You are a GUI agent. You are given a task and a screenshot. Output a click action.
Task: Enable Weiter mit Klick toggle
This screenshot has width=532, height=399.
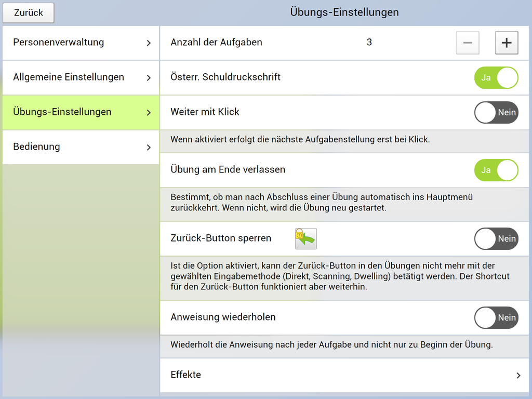point(496,112)
